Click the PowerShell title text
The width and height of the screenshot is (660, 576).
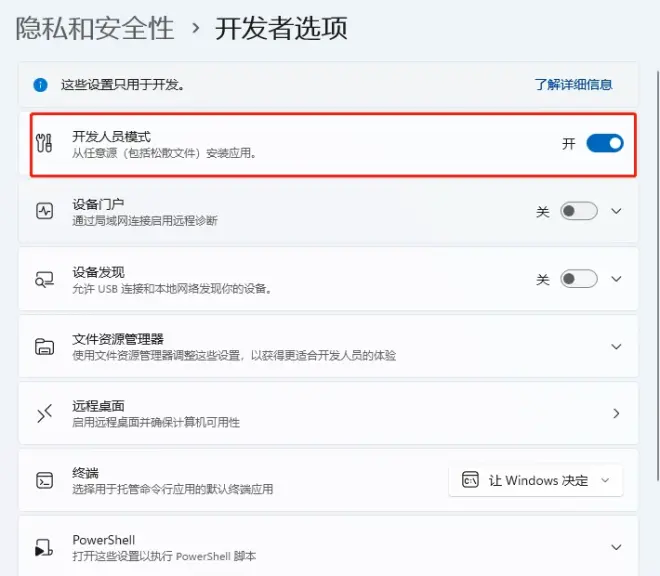click(x=104, y=540)
